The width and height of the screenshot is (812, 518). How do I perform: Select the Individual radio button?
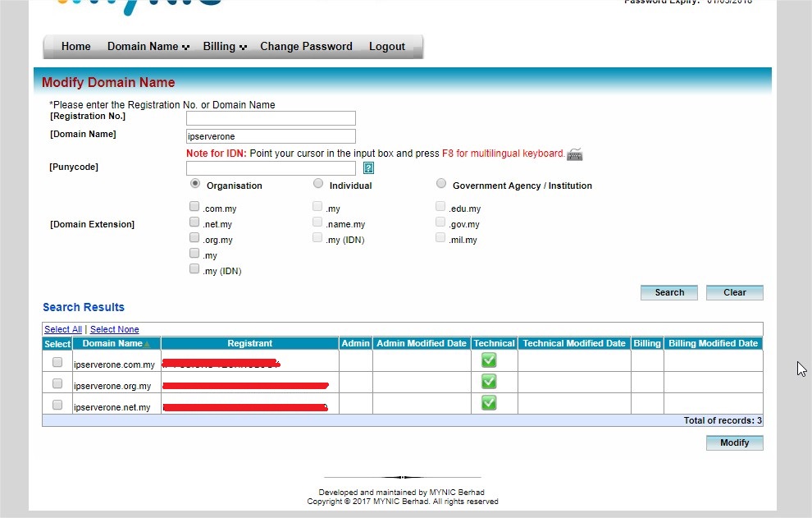318,184
